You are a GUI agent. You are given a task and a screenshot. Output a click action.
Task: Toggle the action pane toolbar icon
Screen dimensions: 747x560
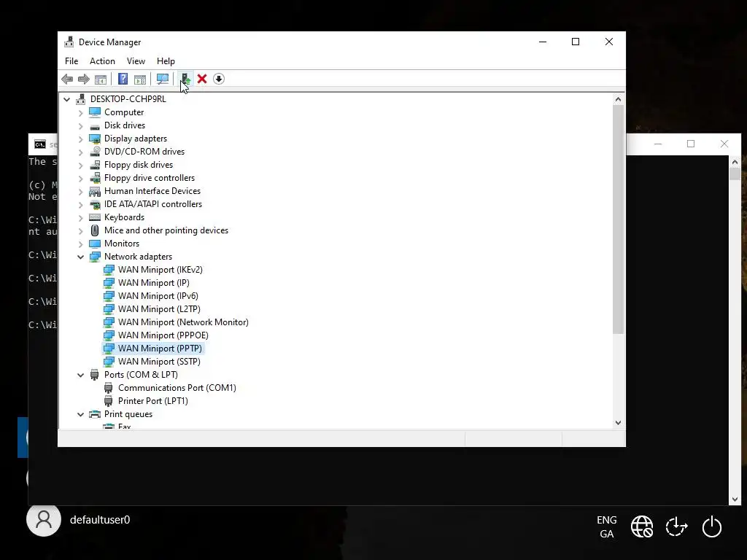(x=140, y=79)
